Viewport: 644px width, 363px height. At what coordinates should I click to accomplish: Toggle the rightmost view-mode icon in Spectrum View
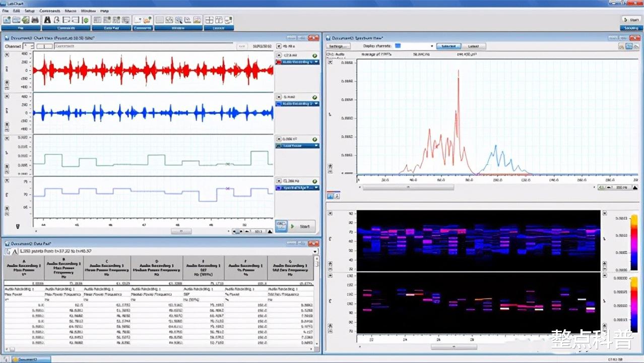pyautogui.click(x=636, y=46)
